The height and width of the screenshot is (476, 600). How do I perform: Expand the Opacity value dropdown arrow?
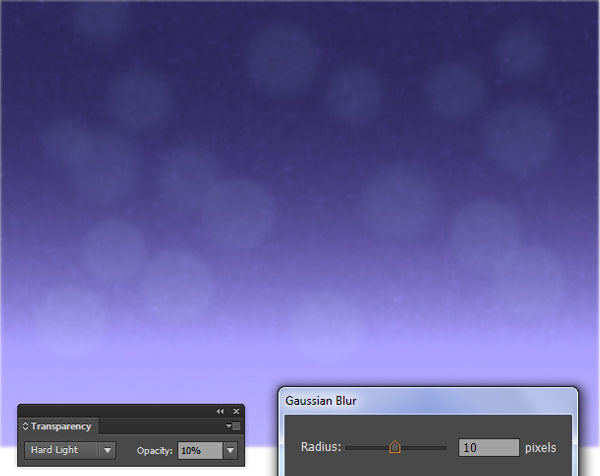pyautogui.click(x=230, y=450)
